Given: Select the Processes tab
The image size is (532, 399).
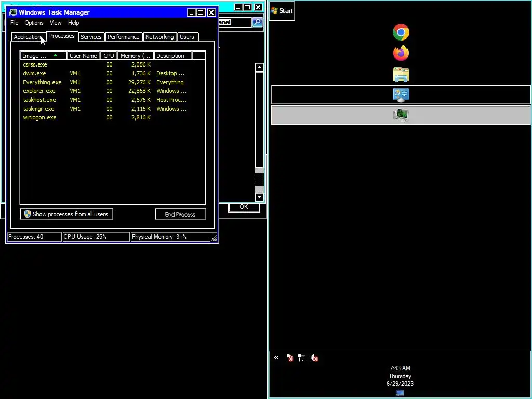Looking at the screenshot, I should tap(62, 36).
